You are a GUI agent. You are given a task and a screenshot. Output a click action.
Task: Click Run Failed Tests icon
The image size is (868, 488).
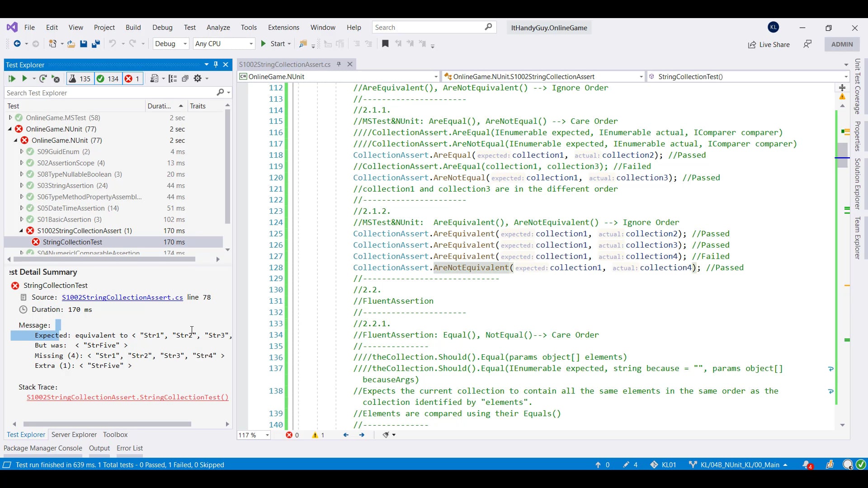point(56,79)
